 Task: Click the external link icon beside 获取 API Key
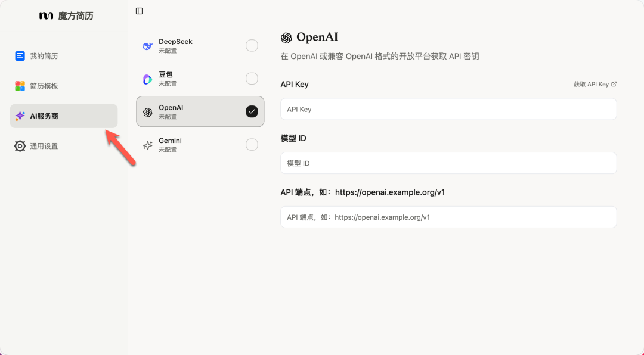[x=614, y=84]
